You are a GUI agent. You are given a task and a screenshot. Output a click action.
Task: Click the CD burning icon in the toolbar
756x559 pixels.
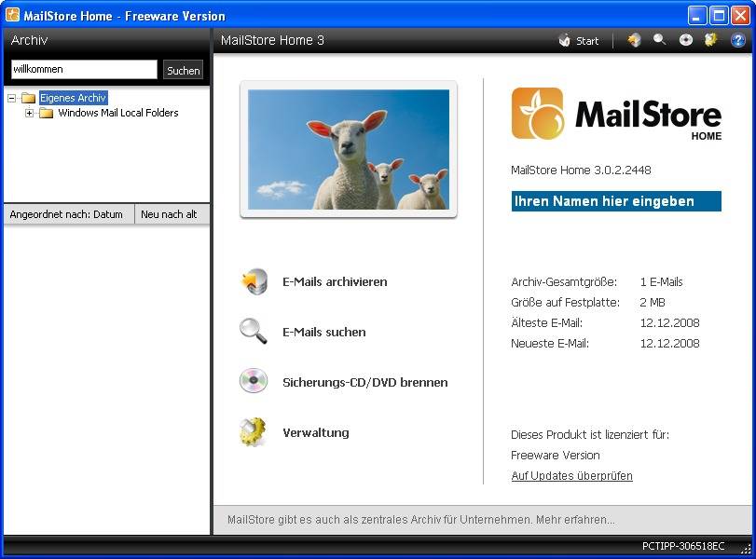click(x=687, y=40)
